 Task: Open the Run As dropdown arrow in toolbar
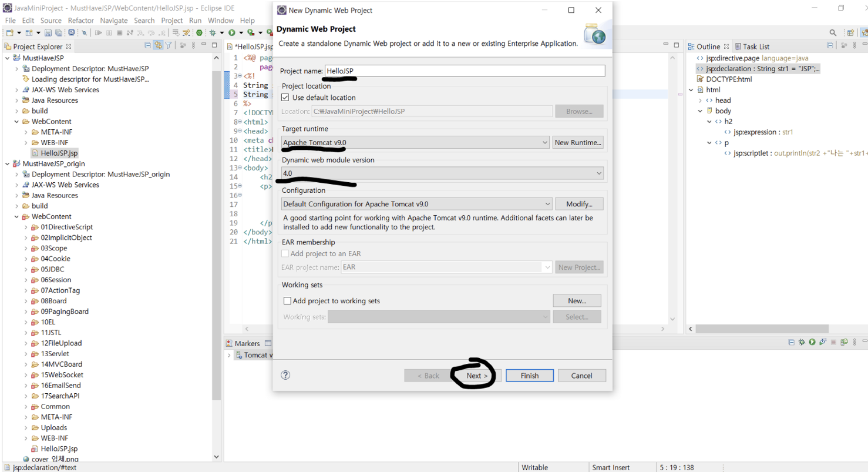[x=241, y=33]
